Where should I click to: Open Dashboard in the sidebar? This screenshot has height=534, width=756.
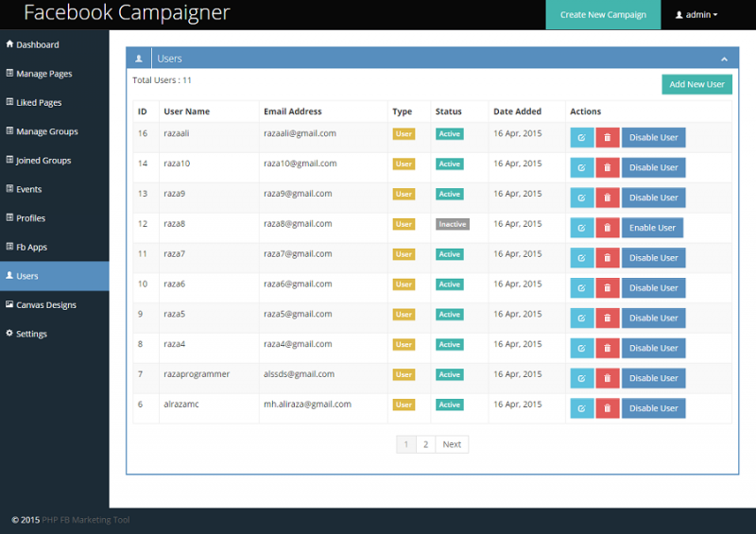(55, 44)
